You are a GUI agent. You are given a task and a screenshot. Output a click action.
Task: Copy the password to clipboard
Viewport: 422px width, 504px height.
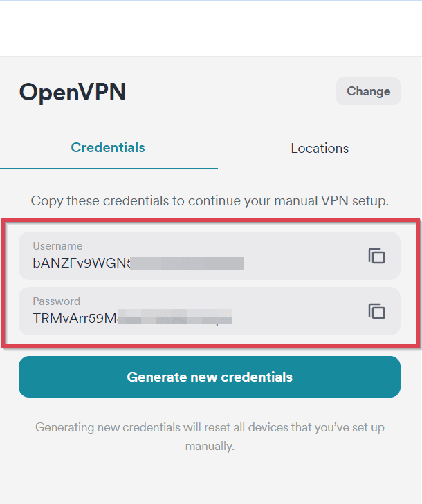pos(376,311)
